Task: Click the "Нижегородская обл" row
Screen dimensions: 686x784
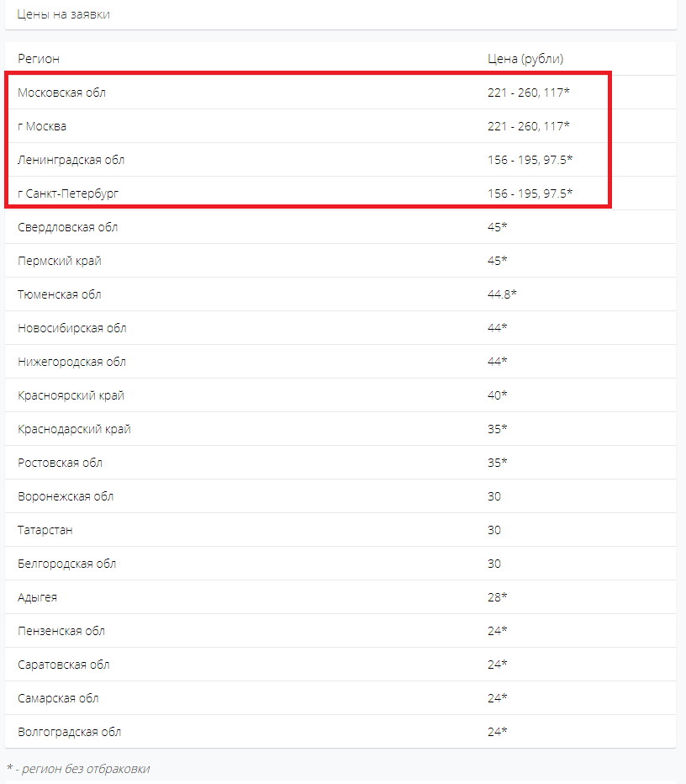Action: click(71, 362)
